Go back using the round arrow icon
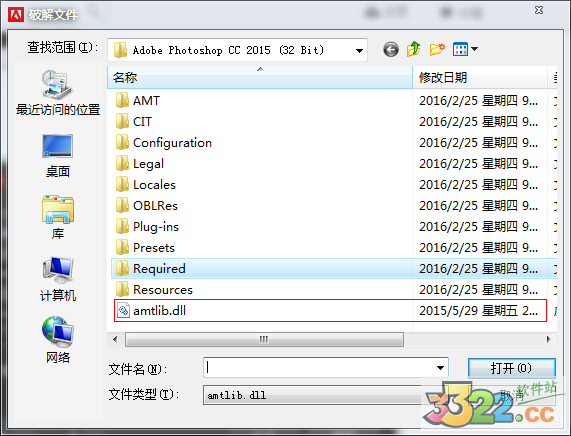The width and height of the screenshot is (571, 436). [391, 50]
